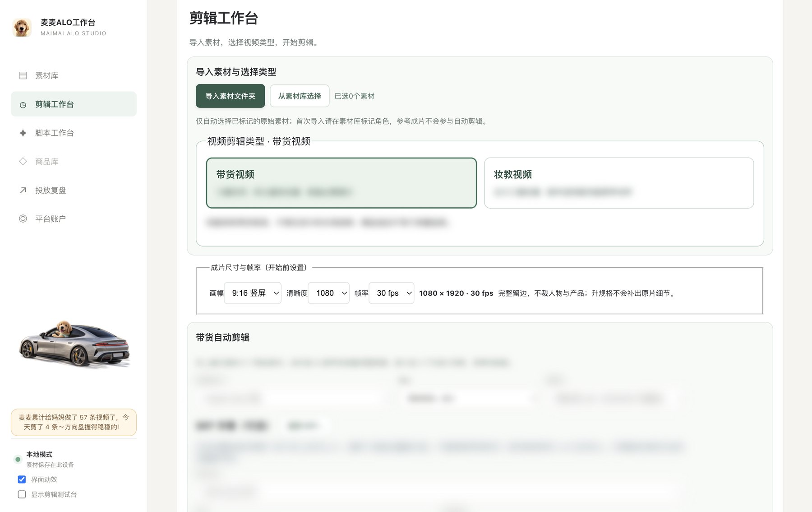Enable 显示剪辑测试台 checkbox
The image size is (812, 512).
22,494
